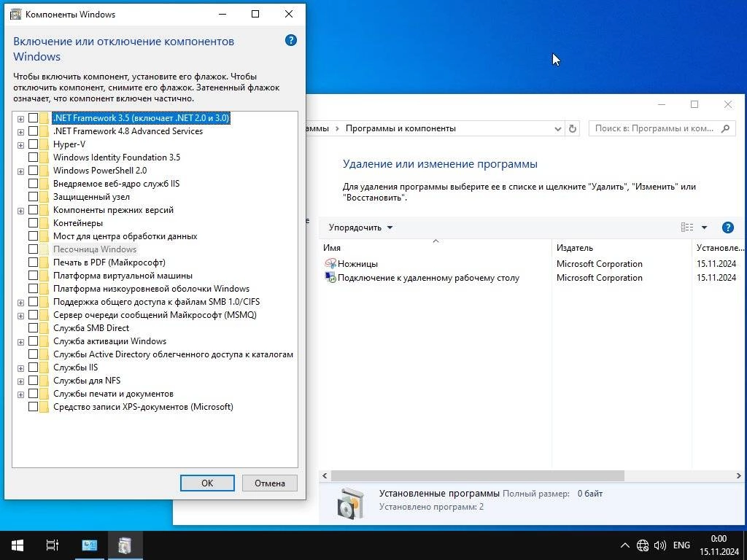Viewport: 747px width, 560px height.
Task: Open address bar history dropdown
Action: click(558, 128)
